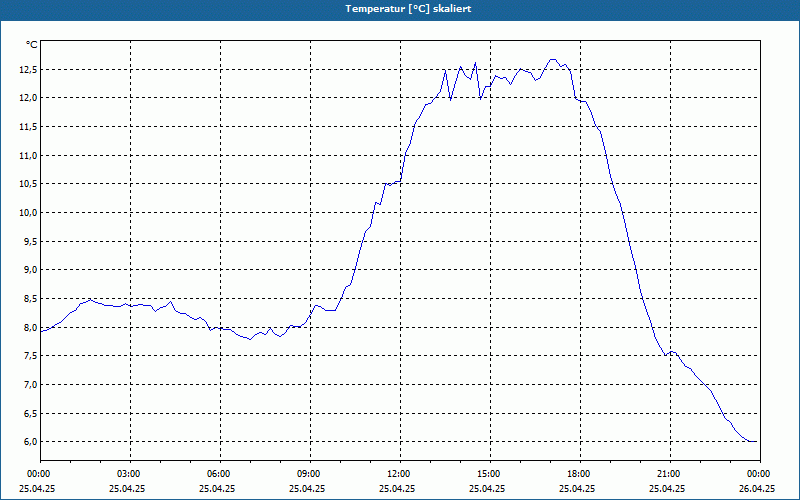Click the 18:00 time label

tap(580, 474)
